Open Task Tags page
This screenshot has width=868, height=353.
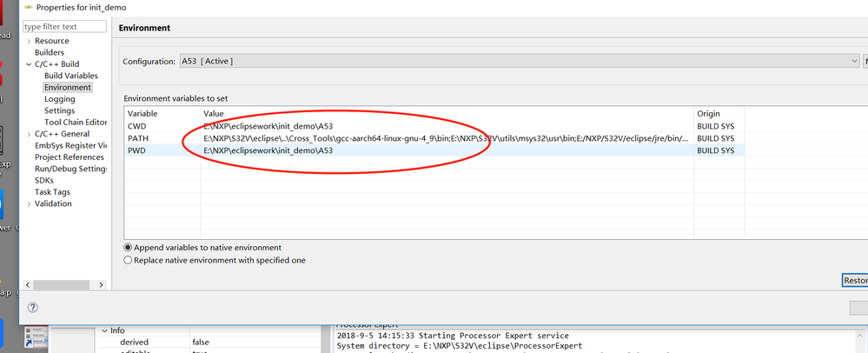pos(53,192)
